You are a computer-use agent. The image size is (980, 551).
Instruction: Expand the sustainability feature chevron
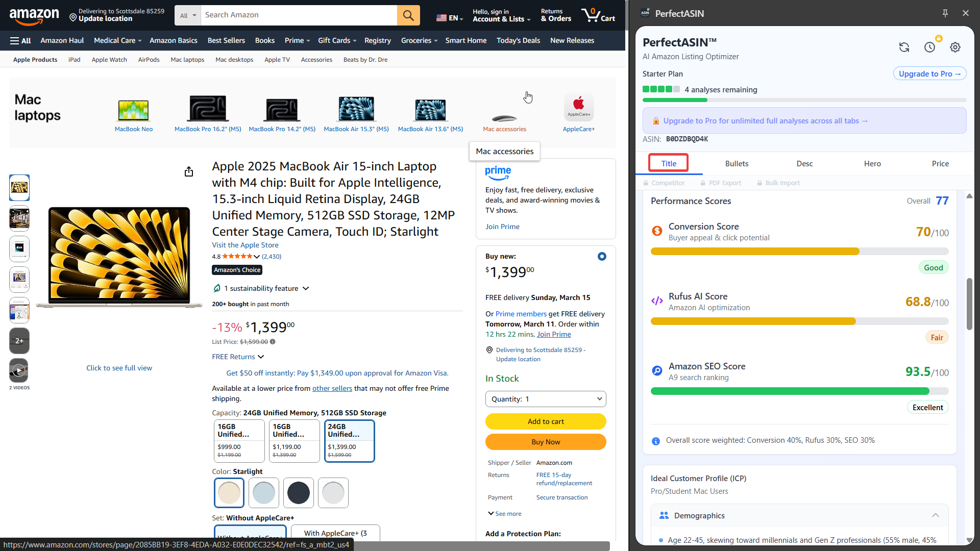[306, 289]
